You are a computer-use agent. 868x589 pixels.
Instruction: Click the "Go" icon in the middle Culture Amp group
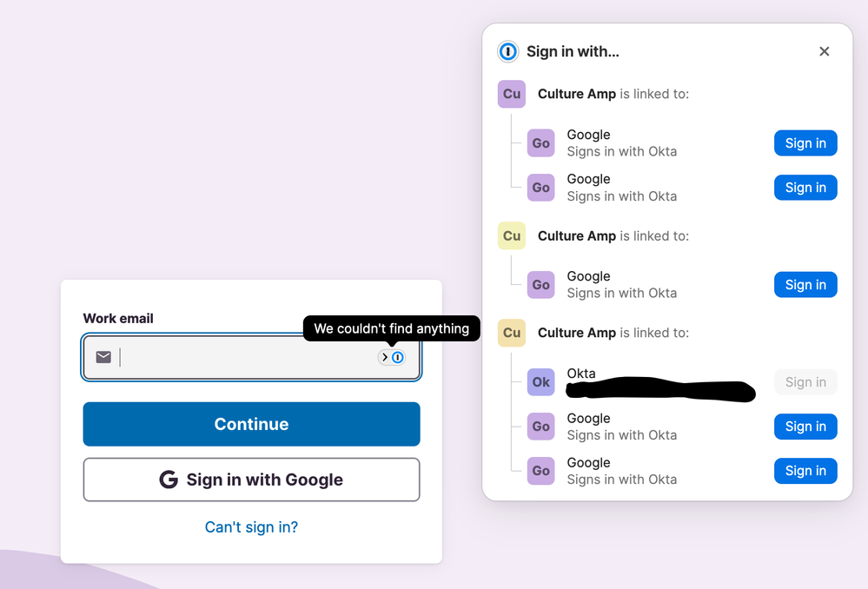(540, 285)
